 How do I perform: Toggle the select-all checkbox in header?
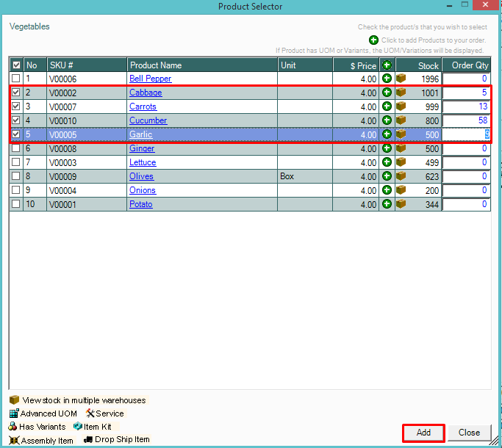tap(16, 65)
